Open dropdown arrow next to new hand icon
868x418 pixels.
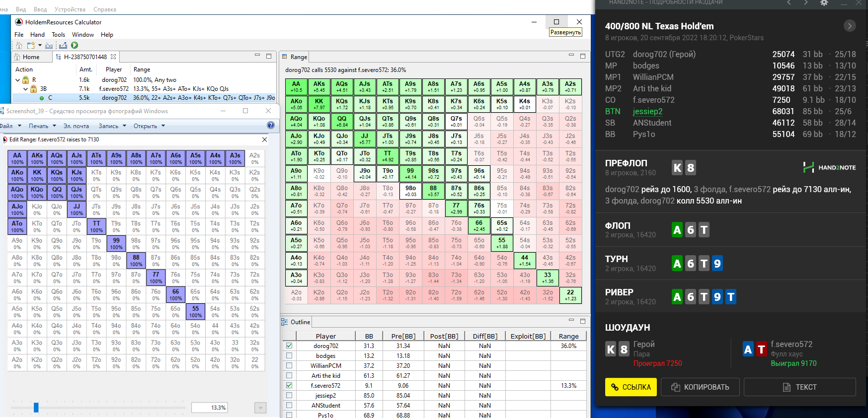(39, 45)
